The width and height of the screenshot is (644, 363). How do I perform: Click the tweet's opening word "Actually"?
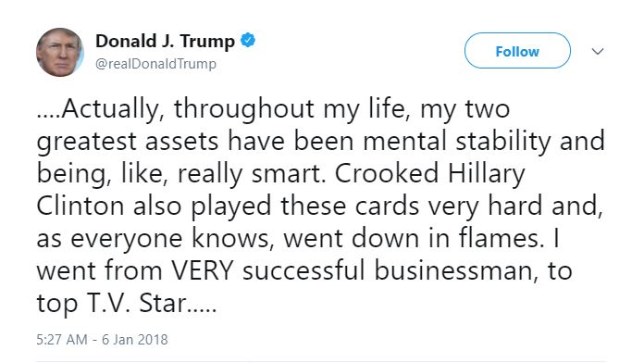pyautogui.click(x=110, y=109)
